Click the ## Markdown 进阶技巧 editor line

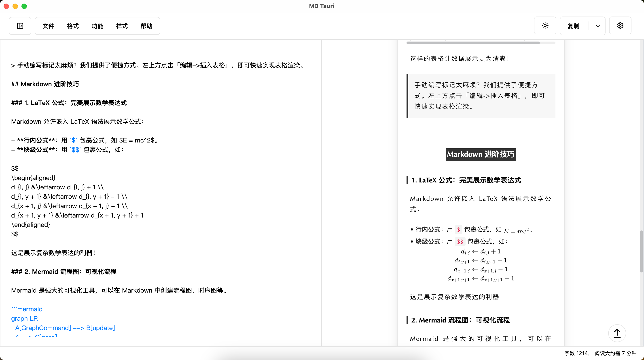pos(45,84)
